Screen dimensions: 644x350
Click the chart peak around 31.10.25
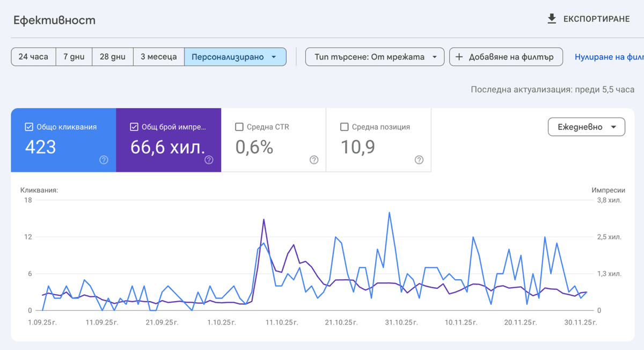coord(389,213)
